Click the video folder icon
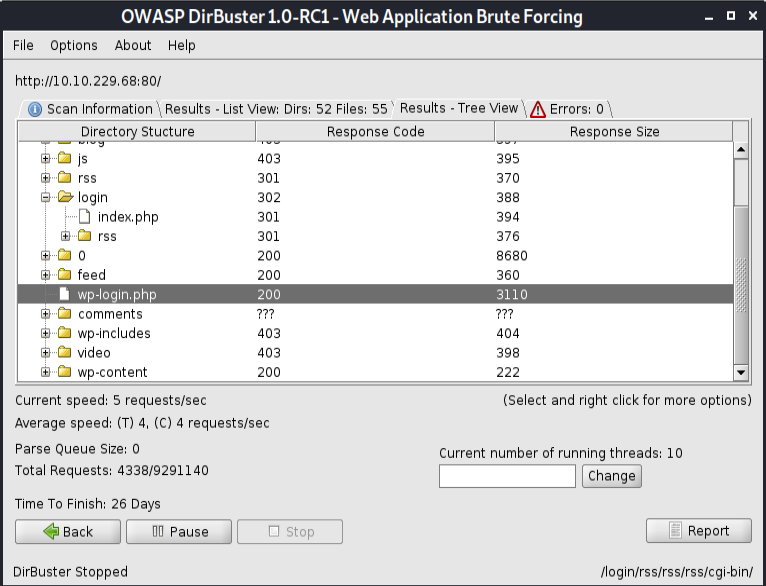This screenshot has height=586, width=766. [x=64, y=353]
